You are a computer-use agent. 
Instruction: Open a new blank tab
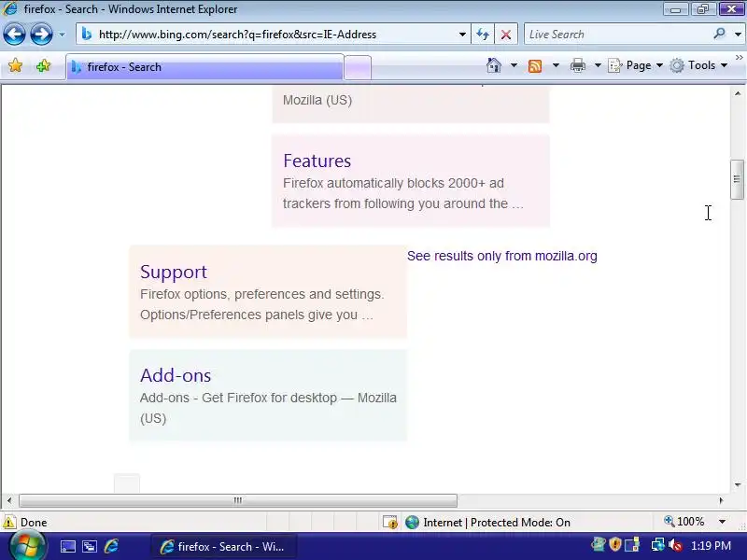[358, 67]
